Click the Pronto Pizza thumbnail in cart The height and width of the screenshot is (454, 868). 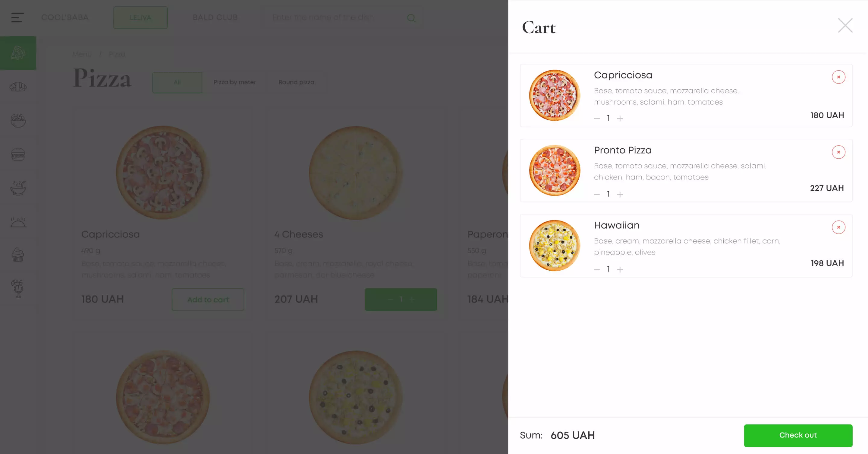[x=555, y=171]
